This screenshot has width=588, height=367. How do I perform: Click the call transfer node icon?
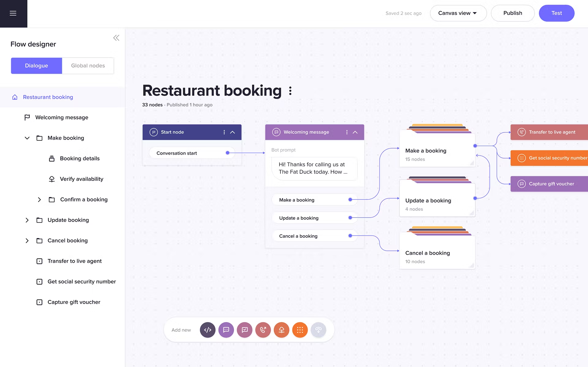pos(263,330)
